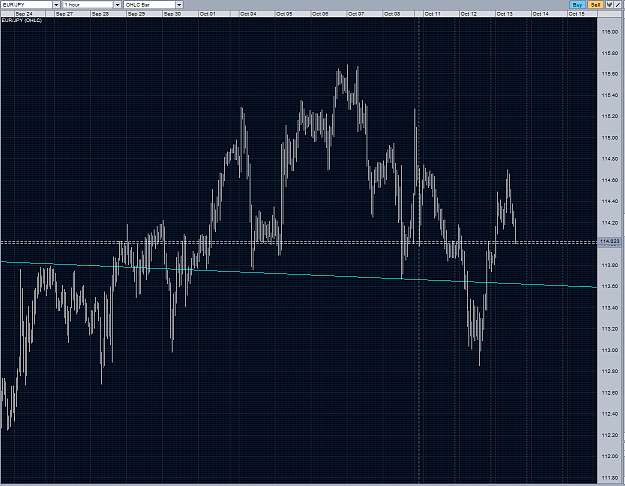Screen dimensions: 625x486
Task: Click the 111.80 price axis label
Action: coord(609,478)
